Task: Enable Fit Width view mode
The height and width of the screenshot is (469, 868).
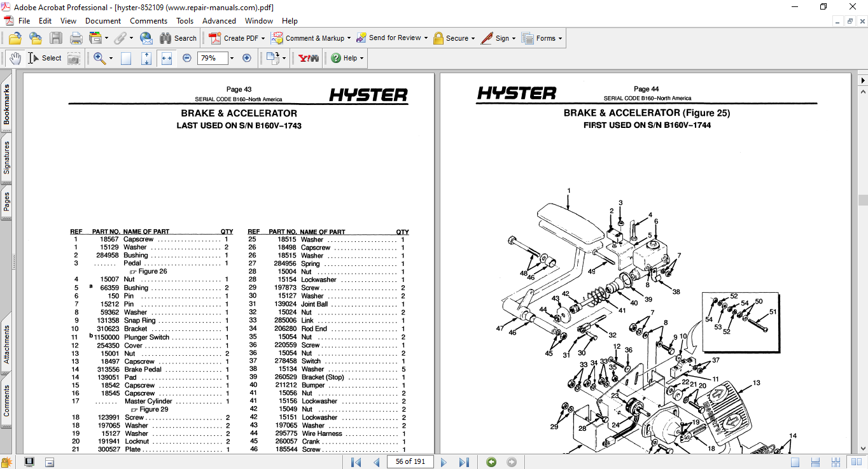Action: point(167,58)
